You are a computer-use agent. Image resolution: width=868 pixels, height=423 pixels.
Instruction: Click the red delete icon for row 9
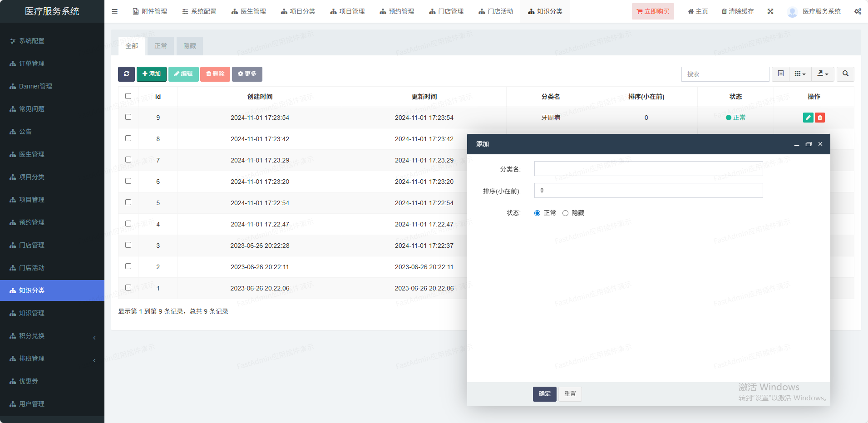(820, 118)
